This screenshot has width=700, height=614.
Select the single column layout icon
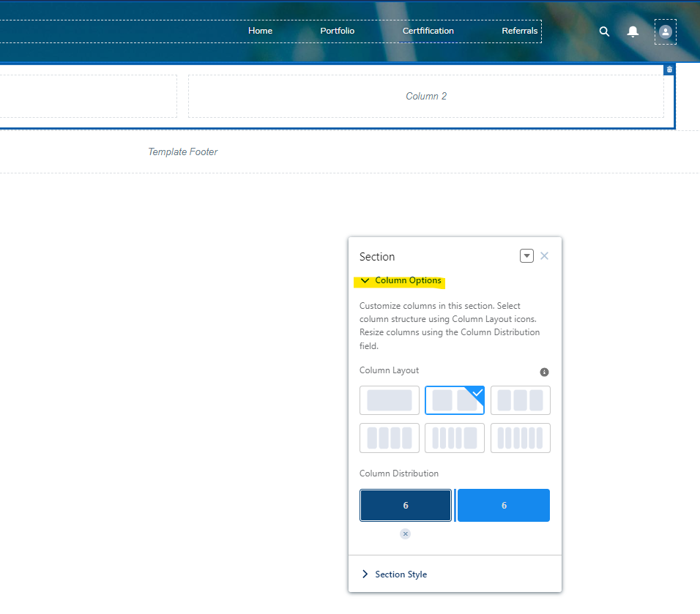click(389, 400)
